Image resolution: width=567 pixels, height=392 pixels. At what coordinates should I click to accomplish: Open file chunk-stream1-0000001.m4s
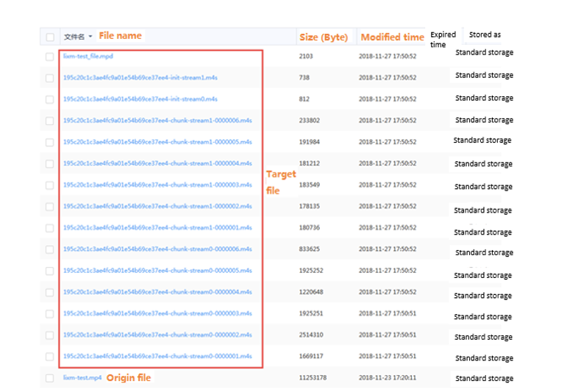(x=157, y=227)
